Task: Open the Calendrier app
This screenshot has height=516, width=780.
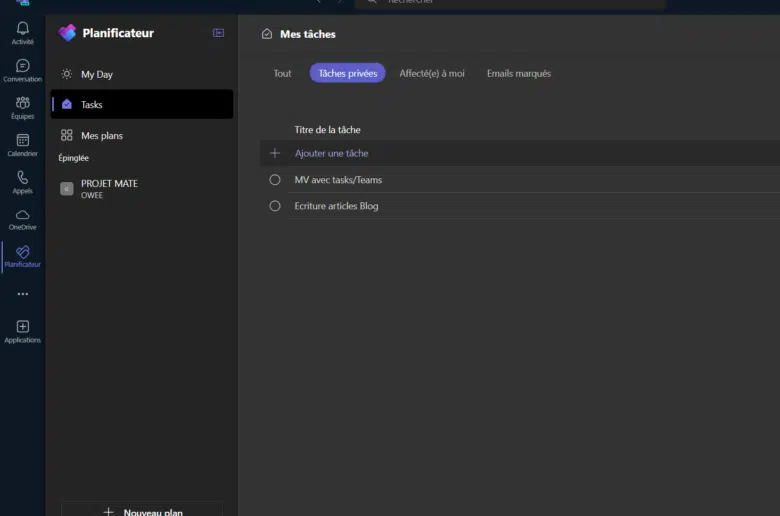Action: (x=22, y=141)
